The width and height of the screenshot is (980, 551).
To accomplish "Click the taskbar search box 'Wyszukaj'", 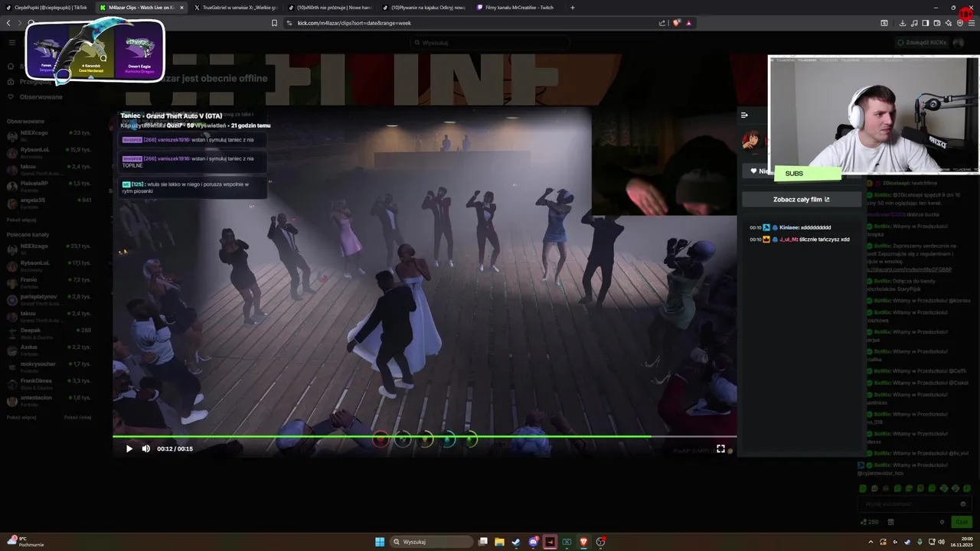I will (432, 542).
